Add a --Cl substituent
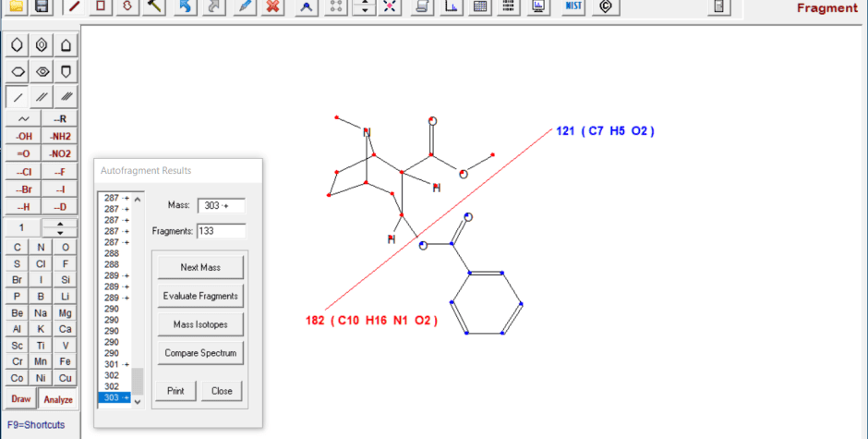Image resolution: width=868 pixels, height=439 pixels. [23, 172]
